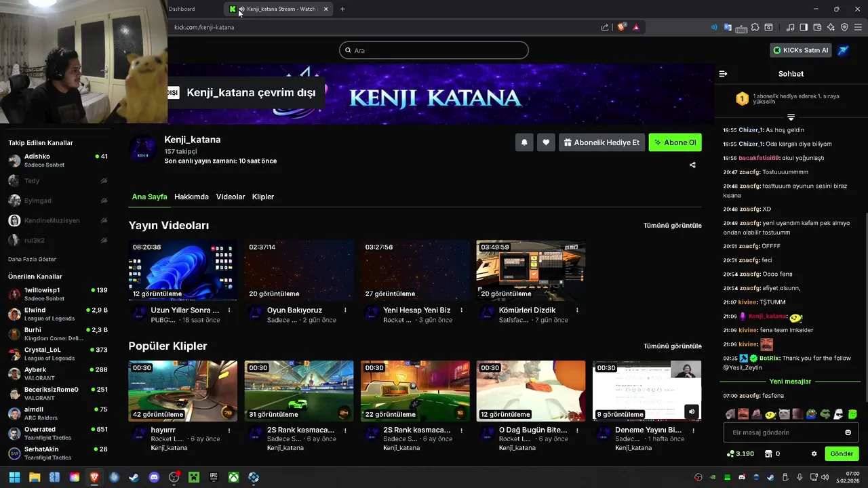Play the 42 görüntüleme hayırrr clip thumbnail
This screenshot has height=488, width=868.
tap(183, 391)
